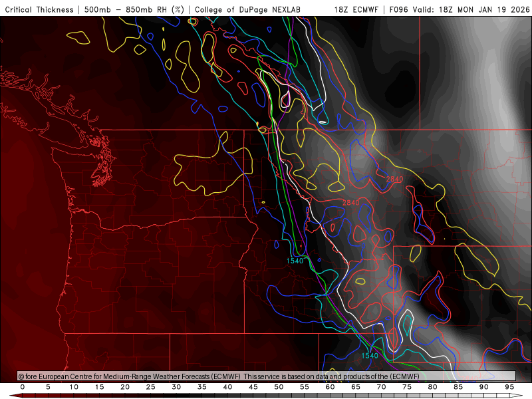Click the 45 tick label on color scale
This screenshot has width=532, height=399.
253,387
